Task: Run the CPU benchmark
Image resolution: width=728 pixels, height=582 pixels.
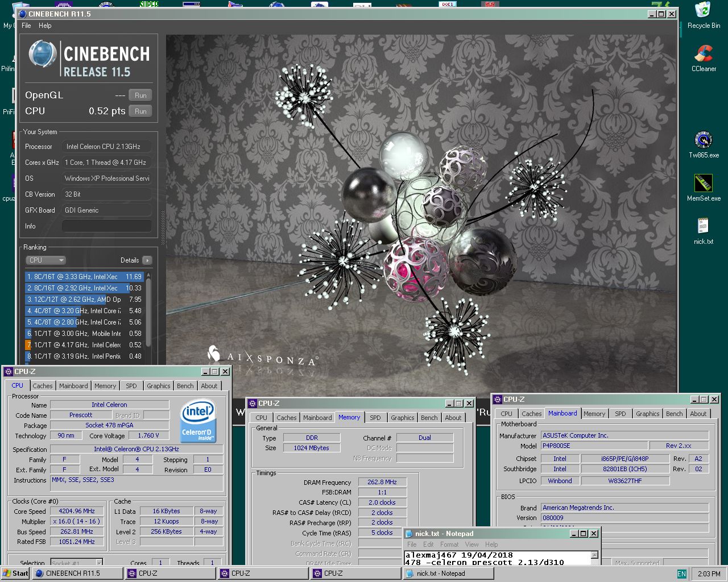Action: (x=140, y=111)
